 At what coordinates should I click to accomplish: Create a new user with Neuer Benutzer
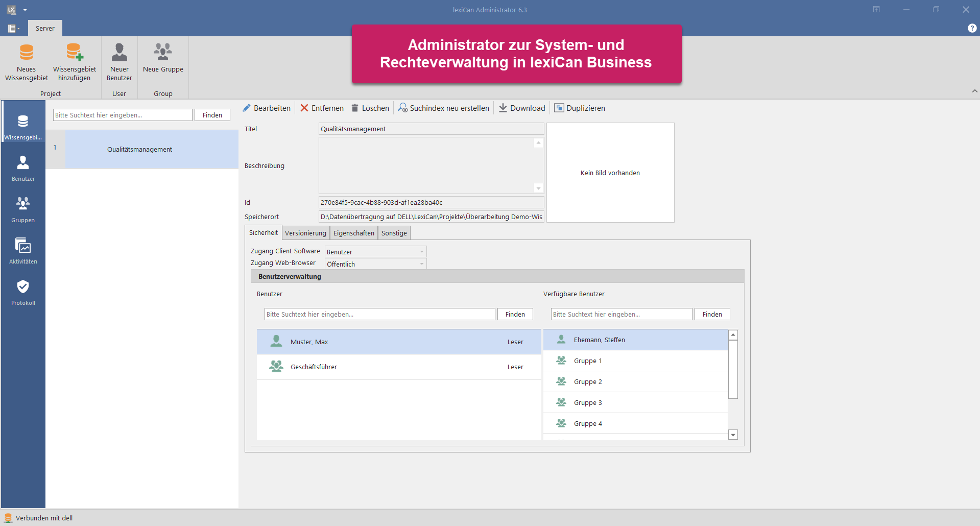click(119, 53)
